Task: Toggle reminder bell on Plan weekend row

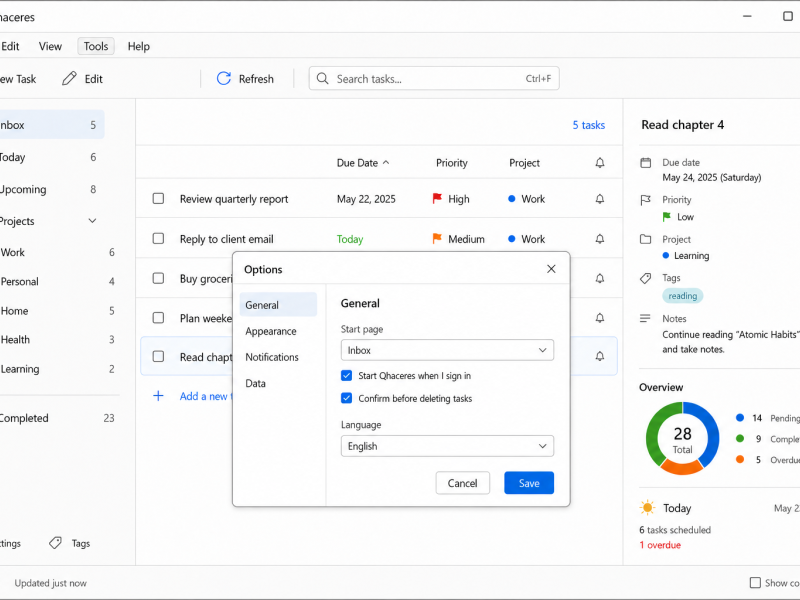Action: [x=599, y=318]
